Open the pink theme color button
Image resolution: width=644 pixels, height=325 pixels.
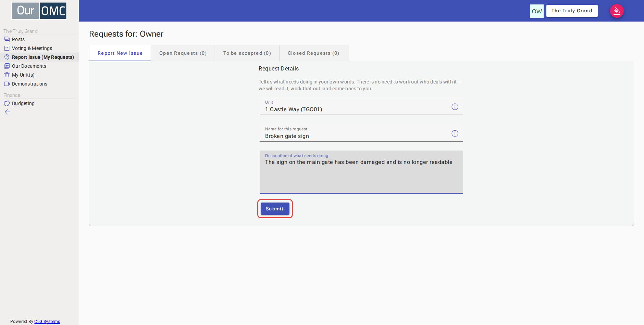coord(617,11)
